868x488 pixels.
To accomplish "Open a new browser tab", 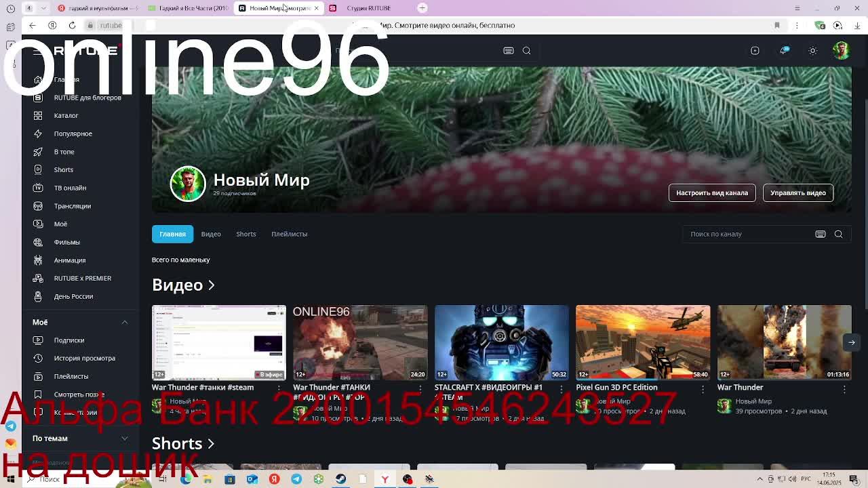I will coord(422,8).
